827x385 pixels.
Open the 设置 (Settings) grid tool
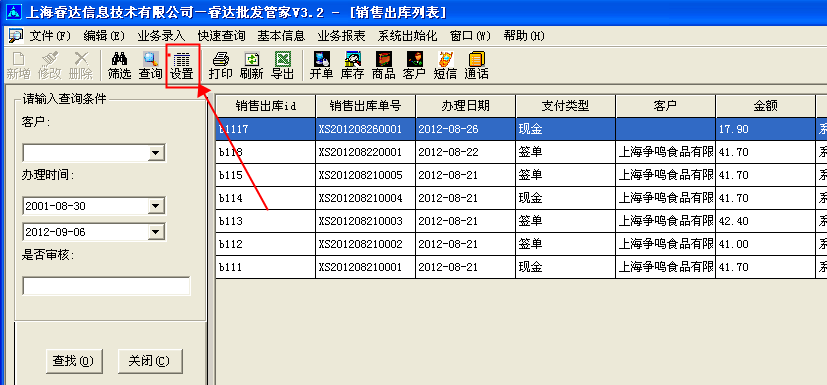point(182,65)
